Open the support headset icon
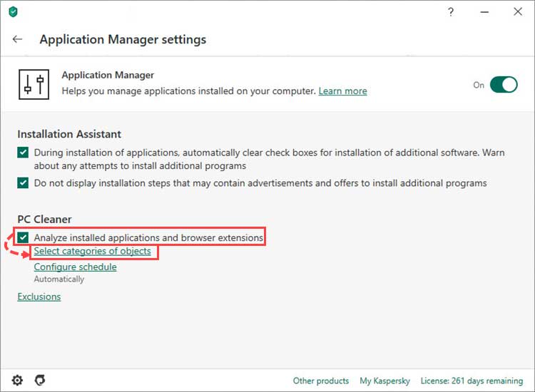The width and height of the screenshot is (535, 392). coord(40,380)
